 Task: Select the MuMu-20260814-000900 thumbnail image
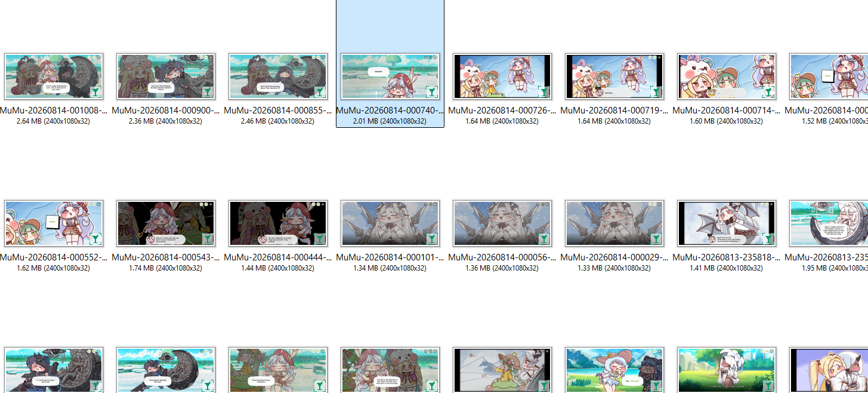[x=166, y=76]
